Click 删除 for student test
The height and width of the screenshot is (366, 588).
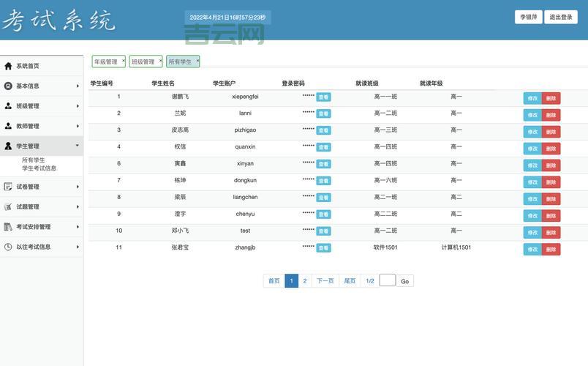click(551, 232)
